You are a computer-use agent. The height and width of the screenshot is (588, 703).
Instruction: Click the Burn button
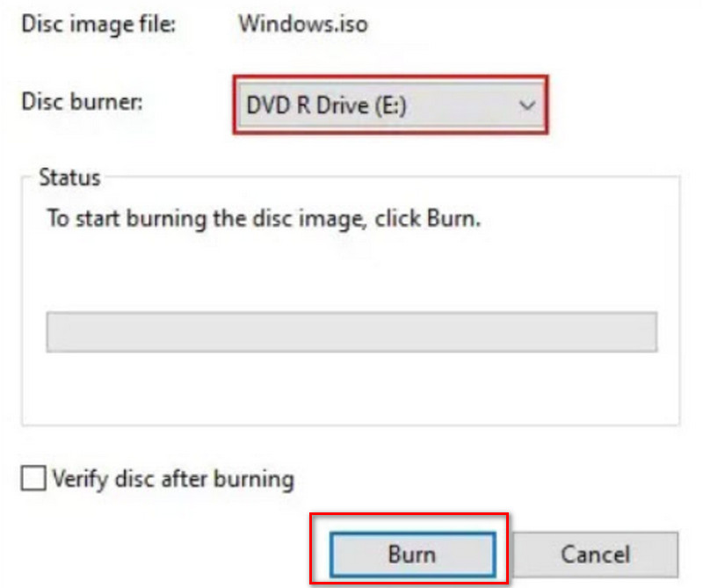point(411,554)
